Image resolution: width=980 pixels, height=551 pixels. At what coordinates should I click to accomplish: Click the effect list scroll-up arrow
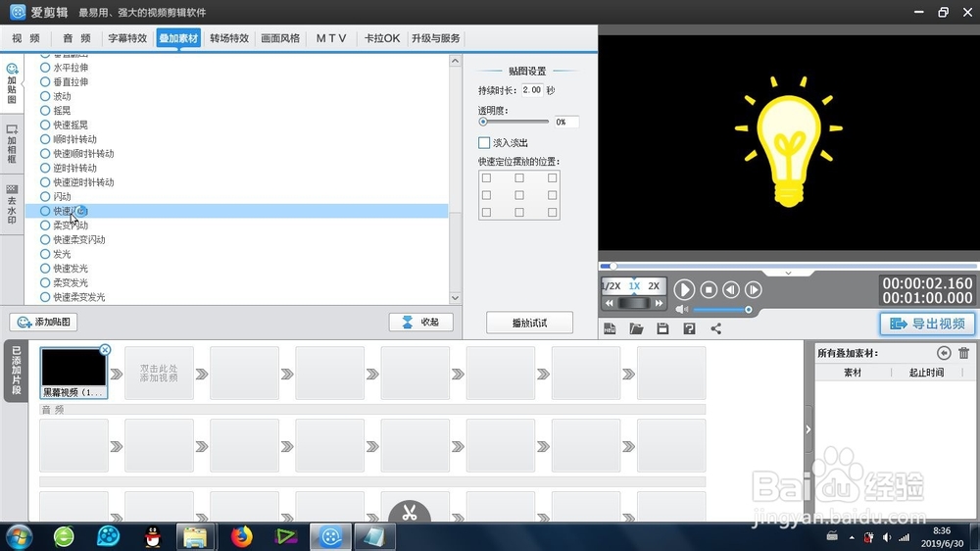point(455,61)
